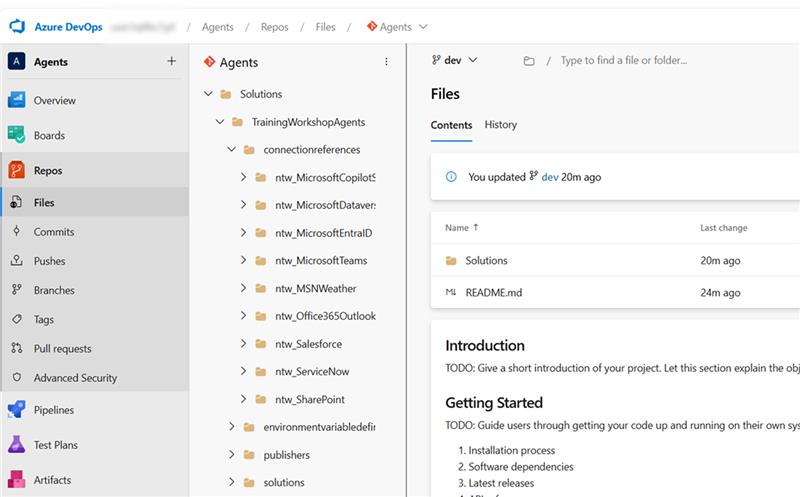Expand the ntw_ServiceNow folder
The image size is (800, 497).
pyautogui.click(x=243, y=371)
